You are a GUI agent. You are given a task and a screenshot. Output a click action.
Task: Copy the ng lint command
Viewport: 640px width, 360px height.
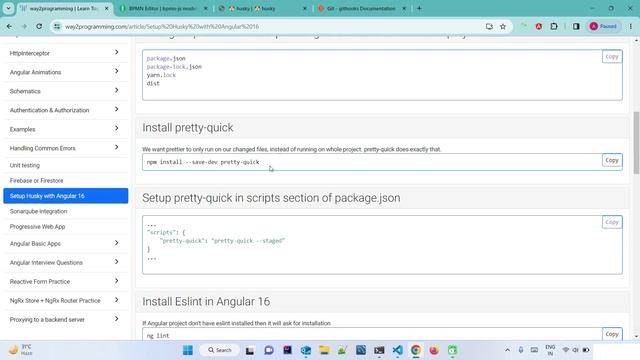point(612,334)
